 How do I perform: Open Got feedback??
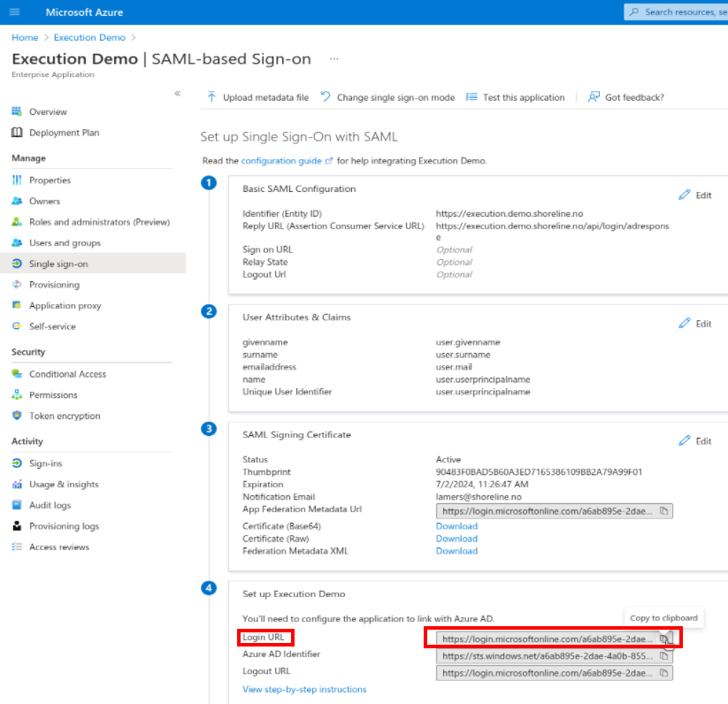[626, 97]
